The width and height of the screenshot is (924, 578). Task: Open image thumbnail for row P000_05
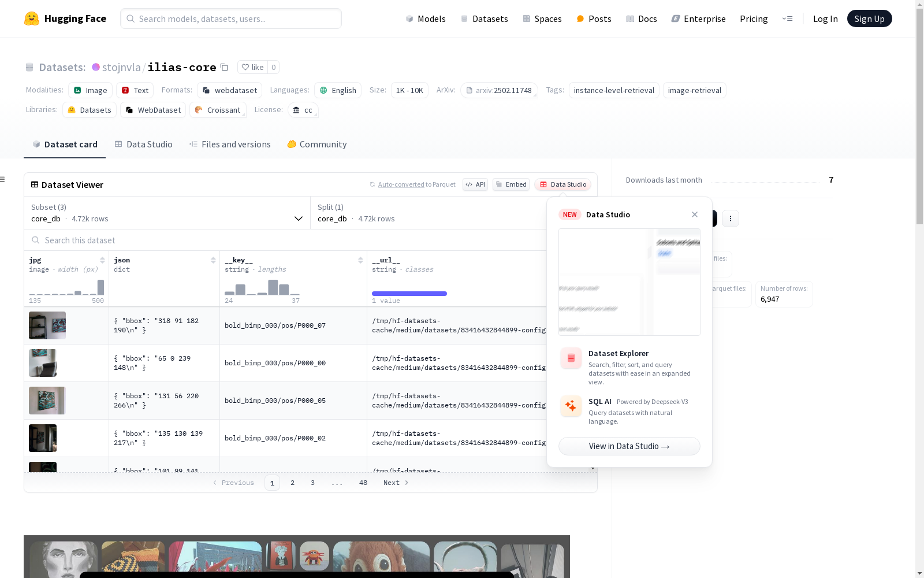[x=47, y=401]
